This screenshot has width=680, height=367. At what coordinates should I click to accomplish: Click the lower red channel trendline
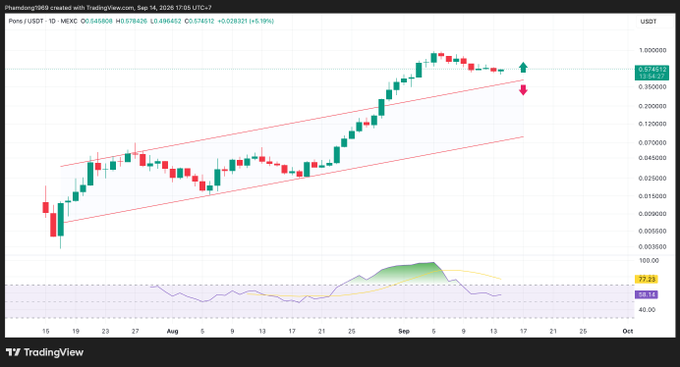pos(294,180)
